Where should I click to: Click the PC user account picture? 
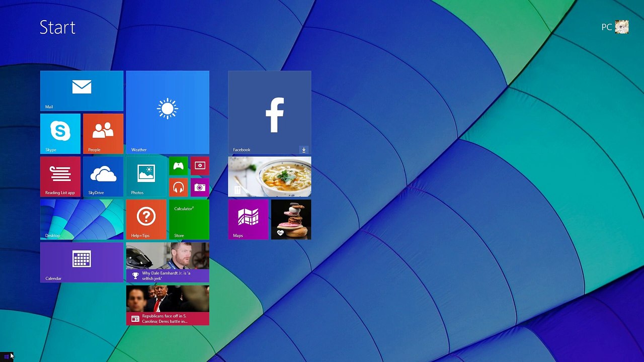coord(622,27)
